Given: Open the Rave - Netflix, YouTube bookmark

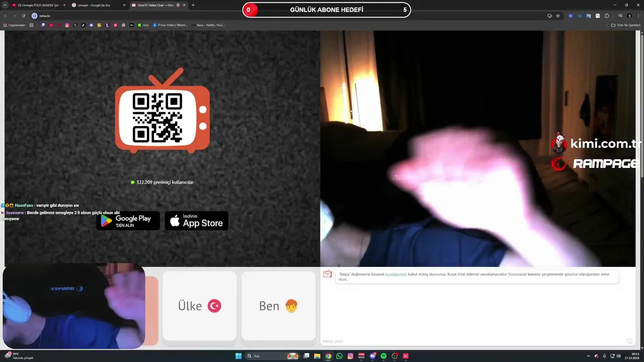Looking at the screenshot, I should 208,25.
